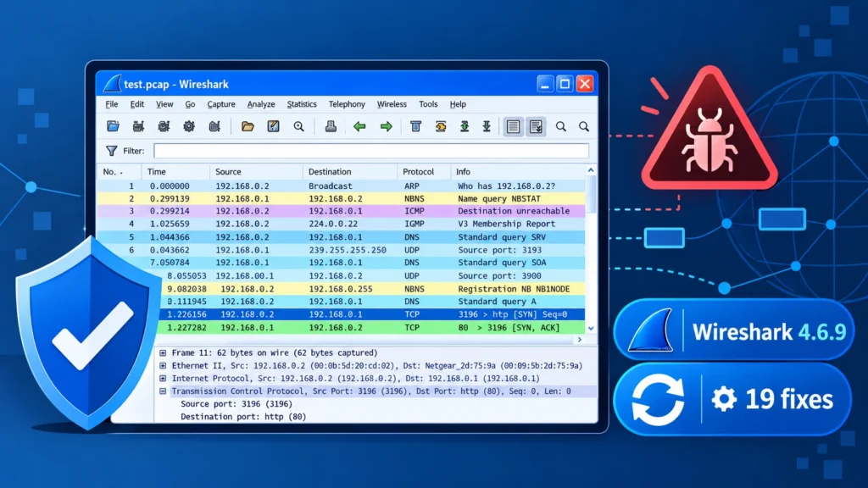Open the Telephony menu
The height and width of the screenshot is (488, 868).
(347, 104)
